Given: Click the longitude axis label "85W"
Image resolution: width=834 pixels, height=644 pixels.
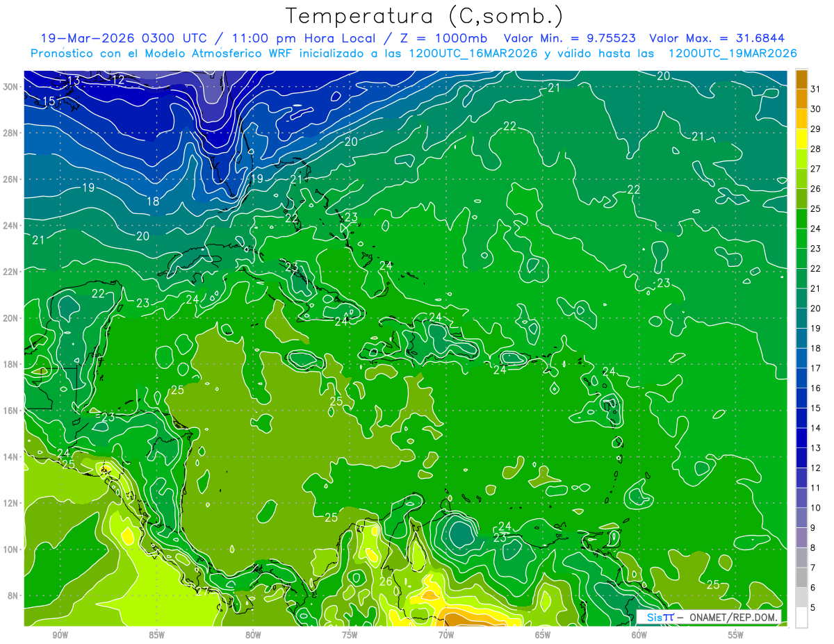Looking at the screenshot, I should pyautogui.click(x=156, y=634).
